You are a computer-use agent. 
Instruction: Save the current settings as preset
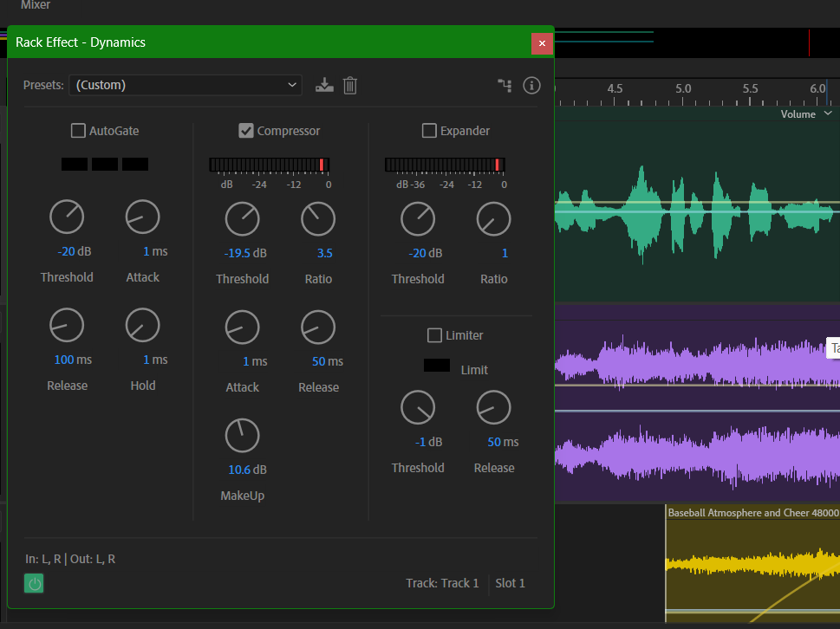pos(324,85)
